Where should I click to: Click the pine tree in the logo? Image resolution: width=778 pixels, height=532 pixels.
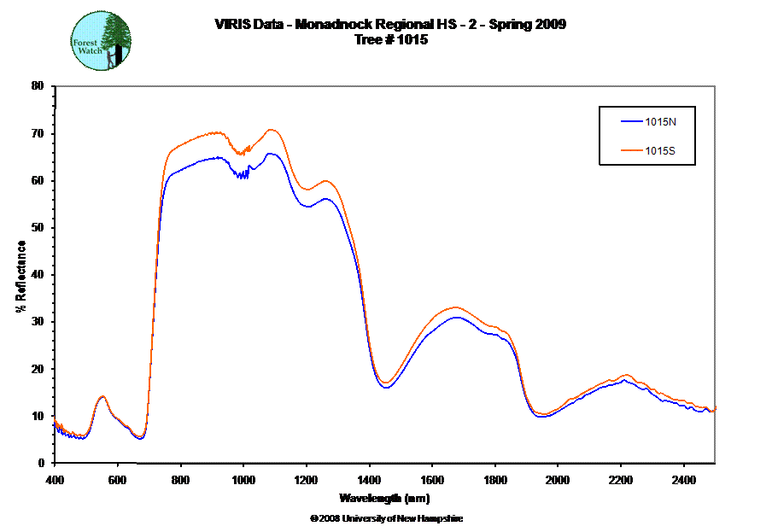tap(116, 36)
